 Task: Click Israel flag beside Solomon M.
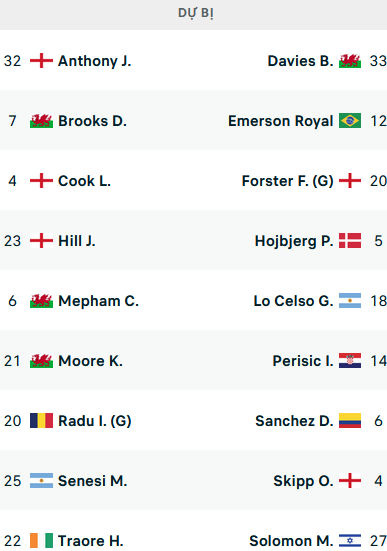(350, 540)
